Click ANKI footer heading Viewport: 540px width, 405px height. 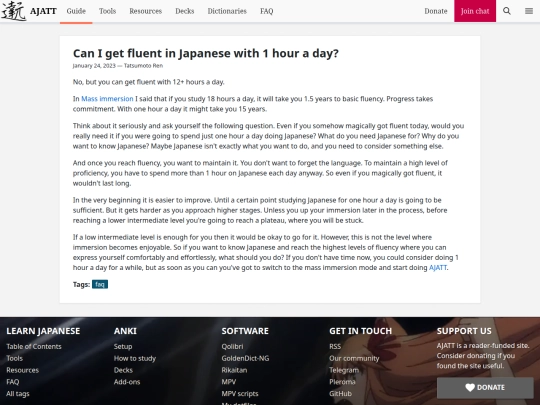[x=125, y=331]
